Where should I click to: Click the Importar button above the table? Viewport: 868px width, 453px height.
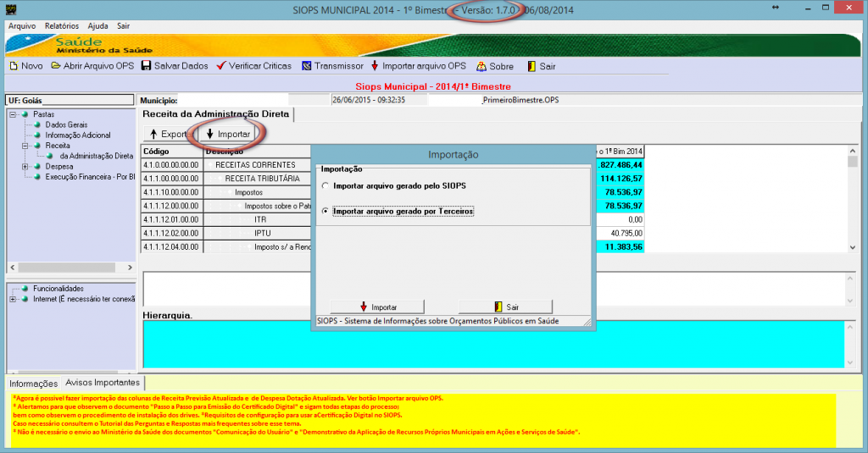227,134
